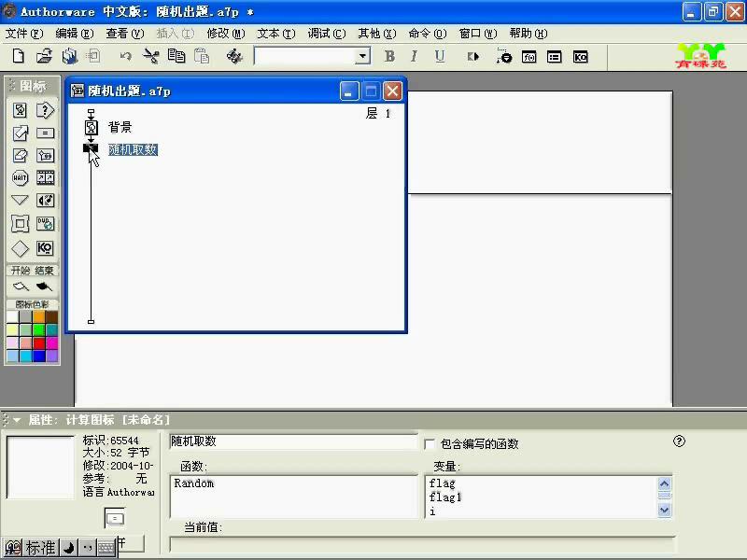Select the Erase icon in the palette
The image size is (747, 560).
point(20,155)
